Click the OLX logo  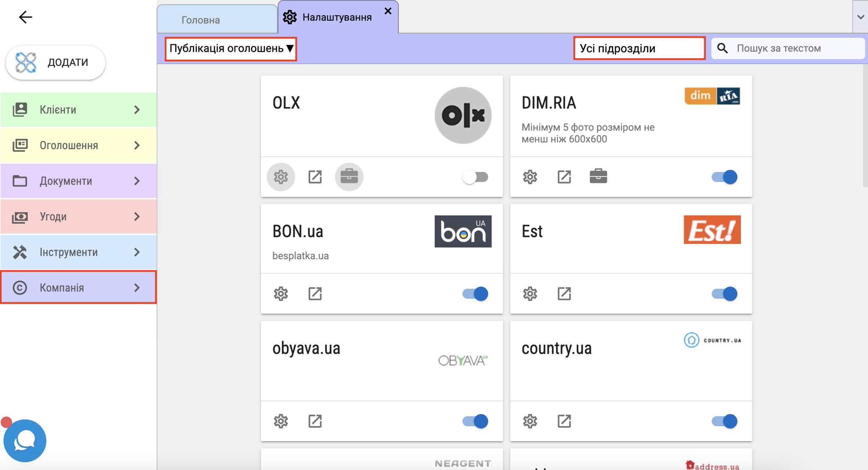coord(463,115)
